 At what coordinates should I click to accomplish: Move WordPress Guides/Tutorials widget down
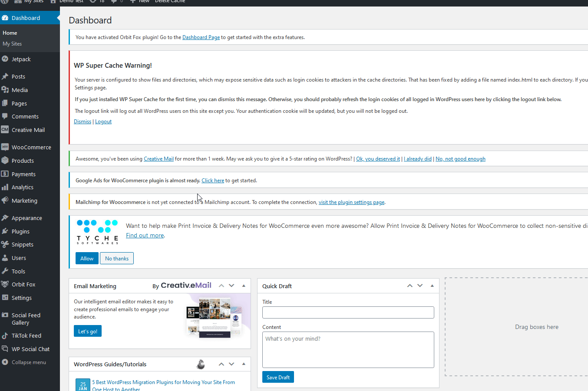coord(231,364)
